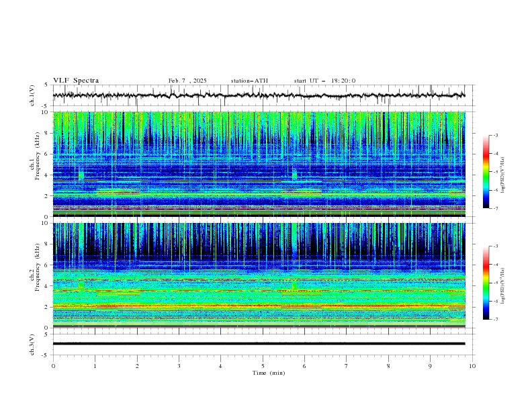Click the ch.1 spectrogram color bar

tap(486, 172)
